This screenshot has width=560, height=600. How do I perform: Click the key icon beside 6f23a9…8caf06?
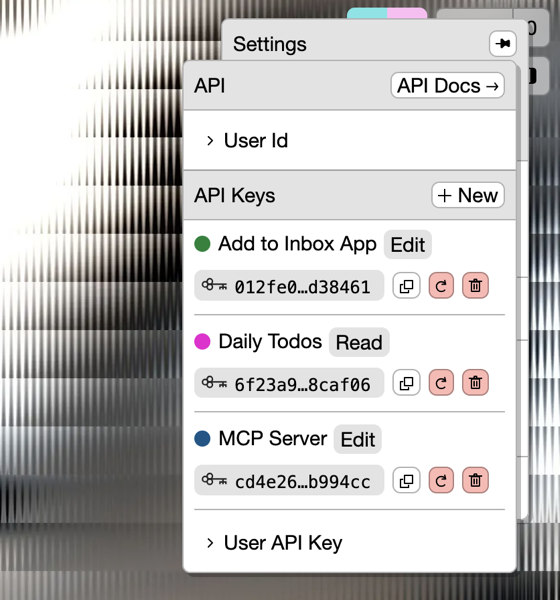point(214,382)
